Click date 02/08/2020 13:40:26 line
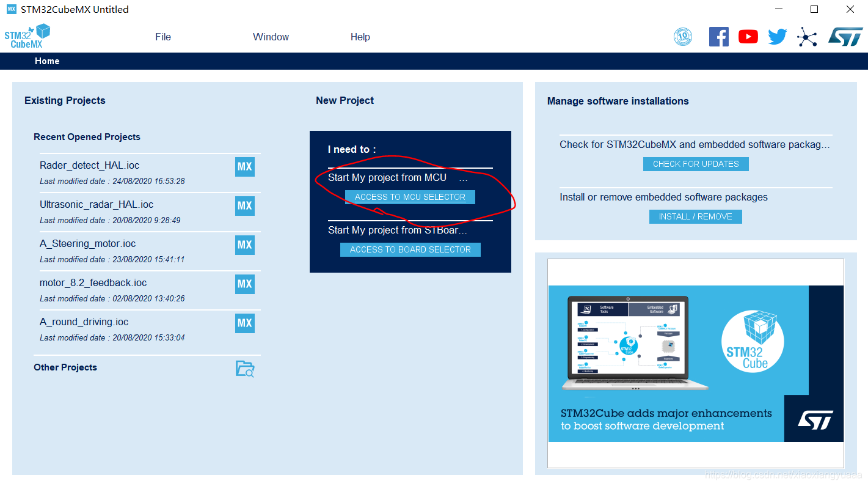 (112, 299)
